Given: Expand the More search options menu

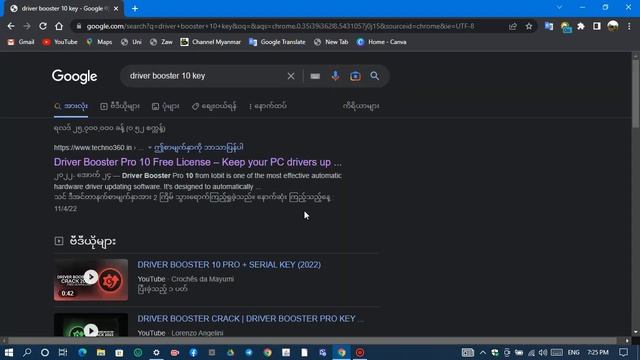Looking at the screenshot, I should pos(268,106).
